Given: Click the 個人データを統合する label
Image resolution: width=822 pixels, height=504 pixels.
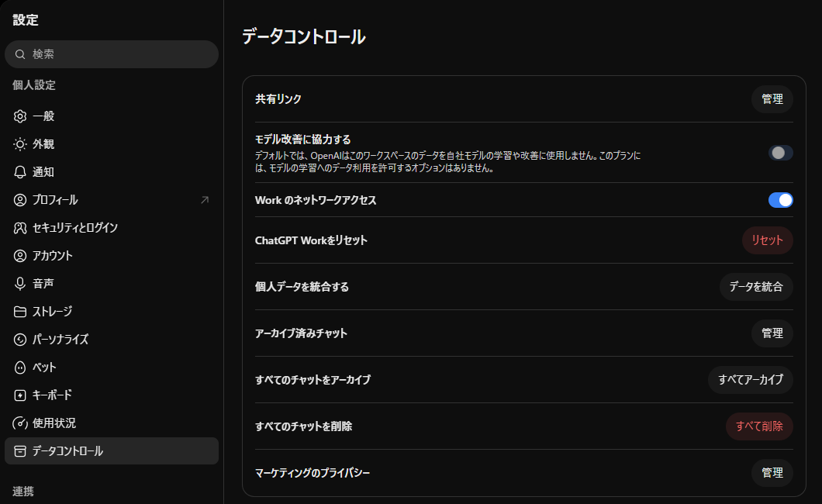Looking at the screenshot, I should click(302, 287).
